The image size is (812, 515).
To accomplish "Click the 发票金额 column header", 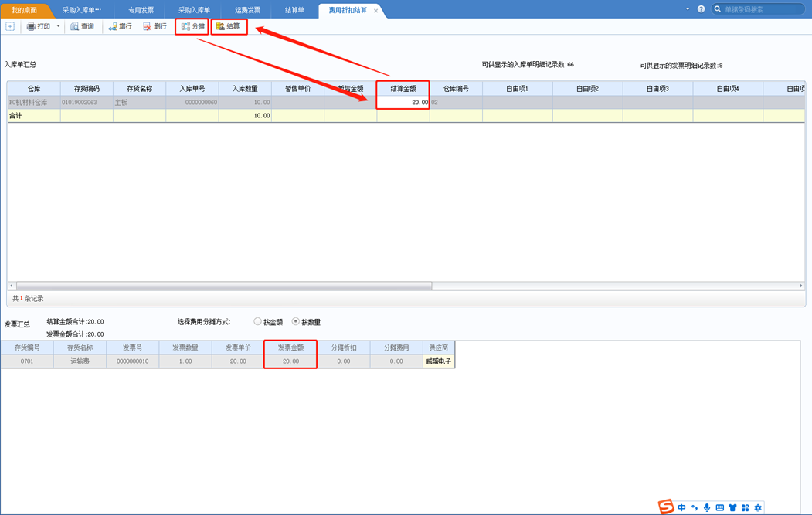I will tap(290, 347).
